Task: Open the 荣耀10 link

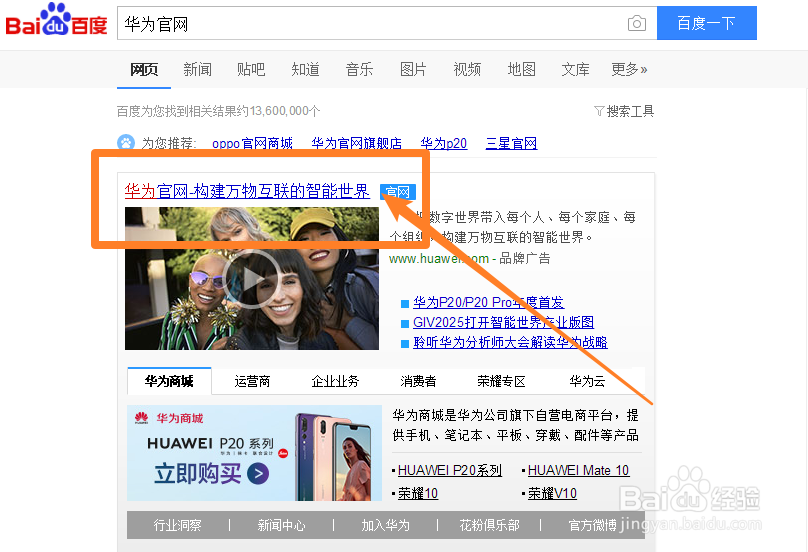Action: coord(417,493)
